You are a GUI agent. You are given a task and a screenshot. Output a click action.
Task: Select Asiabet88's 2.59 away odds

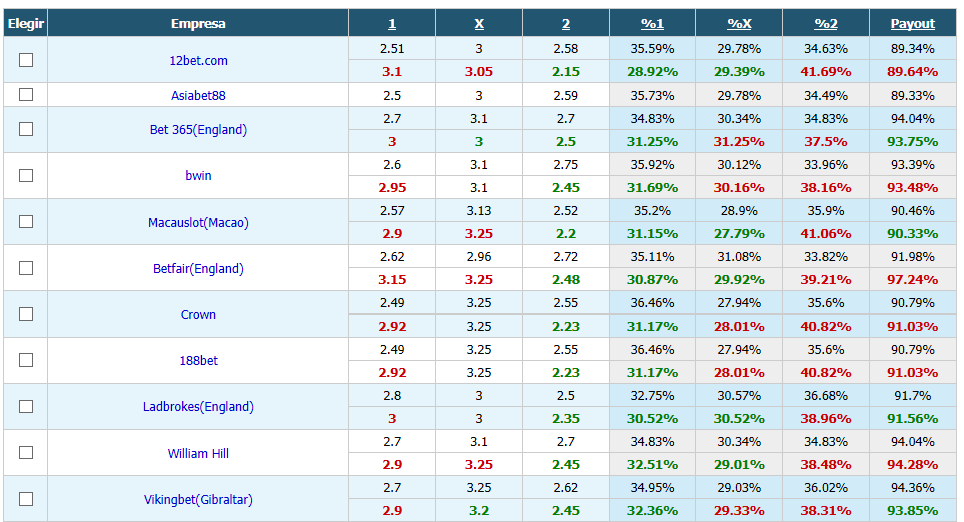566,95
